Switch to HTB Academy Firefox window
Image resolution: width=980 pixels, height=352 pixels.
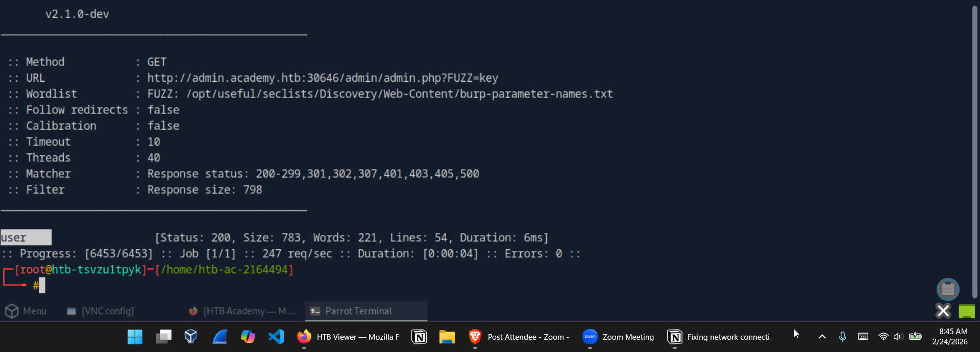[x=242, y=311]
